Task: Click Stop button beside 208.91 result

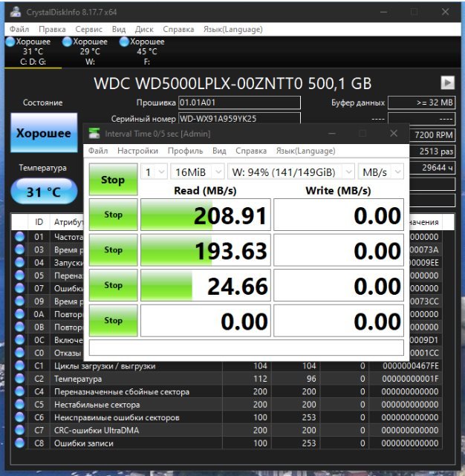Action: pos(113,215)
